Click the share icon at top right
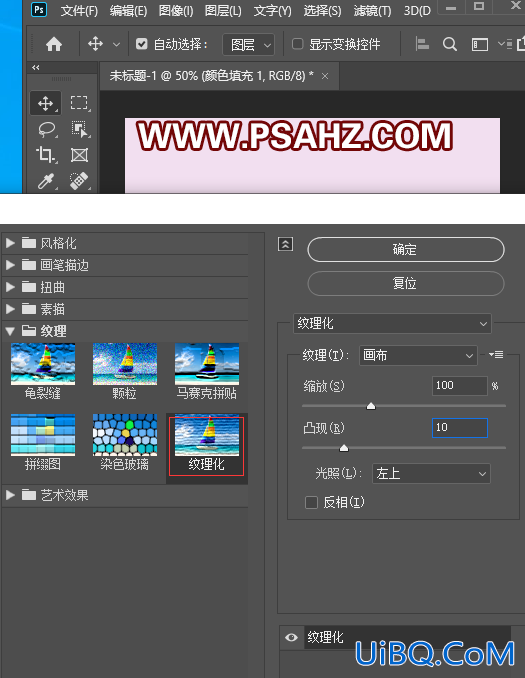This screenshot has height=678, width=525. [521, 44]
